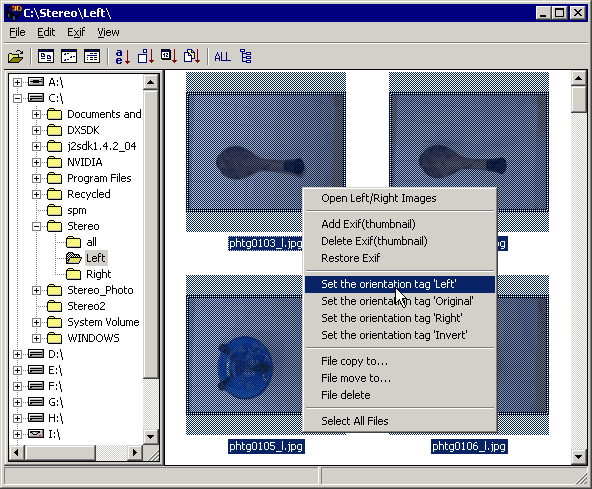Switch to large thumbnail view icon
The height and width of the screenshot is (489, 592).
pos(46,57)
